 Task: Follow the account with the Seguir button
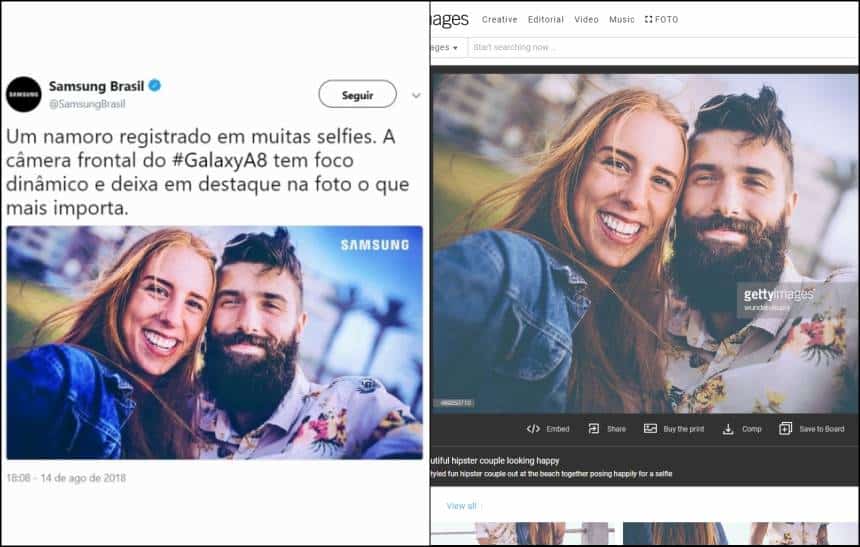tap(357, 94)
